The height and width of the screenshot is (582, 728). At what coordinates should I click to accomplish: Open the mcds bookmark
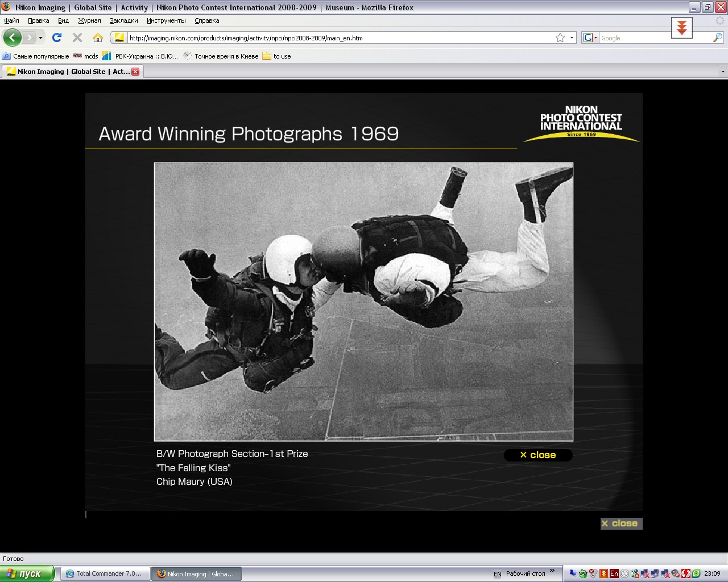pos(85,56)
